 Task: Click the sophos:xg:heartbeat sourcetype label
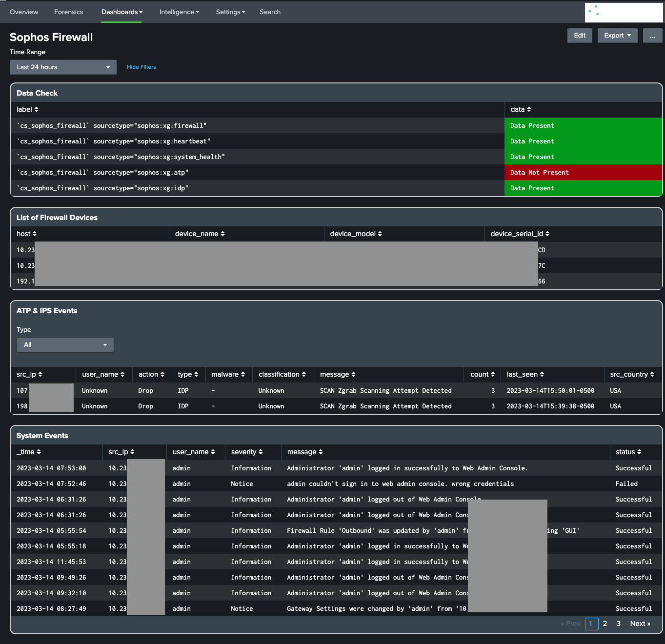pos(113,141)
